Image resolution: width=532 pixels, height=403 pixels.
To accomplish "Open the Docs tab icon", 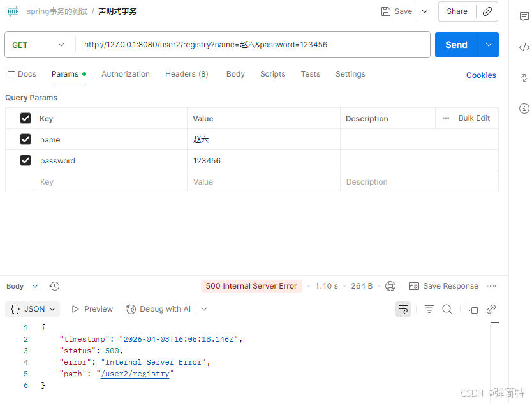I will (x=11, y=74).
